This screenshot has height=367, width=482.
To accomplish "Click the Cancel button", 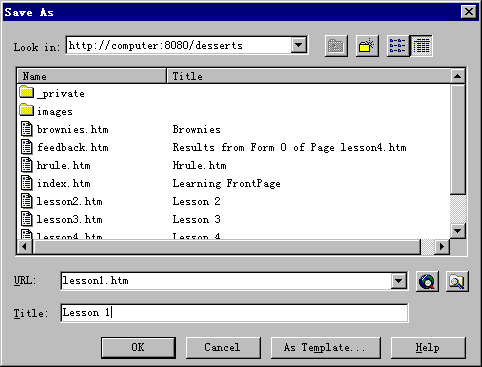I will [x=223, y=348].
